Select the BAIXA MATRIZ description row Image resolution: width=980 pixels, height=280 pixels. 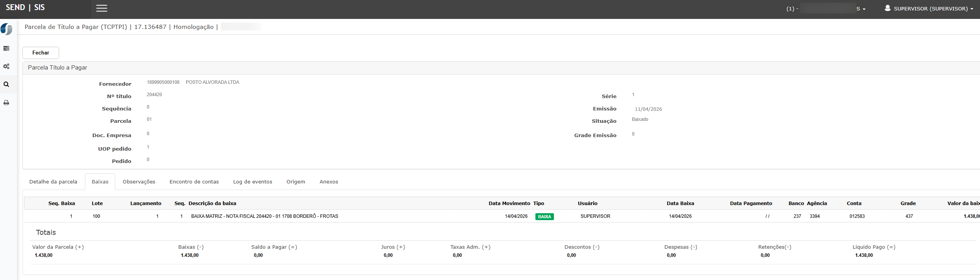[265, 216]
